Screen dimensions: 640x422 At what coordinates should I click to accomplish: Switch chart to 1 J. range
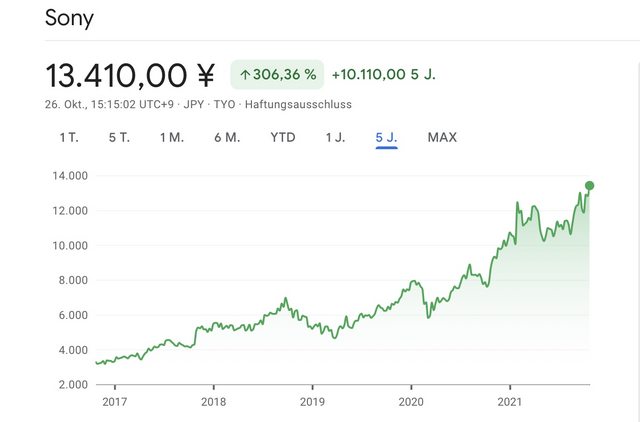pos(335,138)
